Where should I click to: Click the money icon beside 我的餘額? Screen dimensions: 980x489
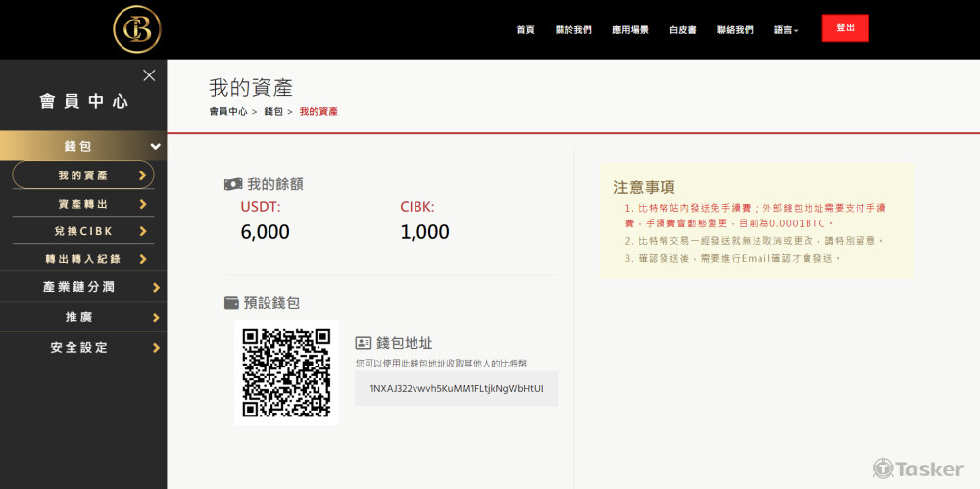(x=233, y=184)
